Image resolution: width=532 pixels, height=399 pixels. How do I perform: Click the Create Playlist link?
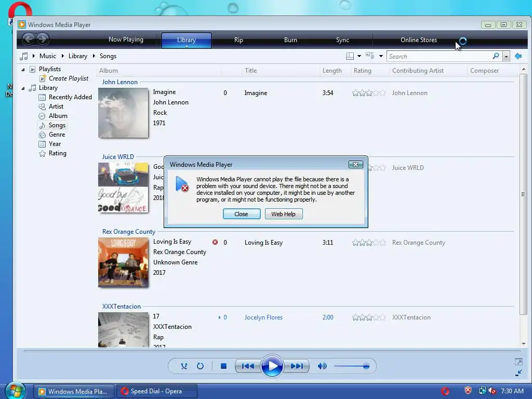pyautogui.click(x=68, y=78)
